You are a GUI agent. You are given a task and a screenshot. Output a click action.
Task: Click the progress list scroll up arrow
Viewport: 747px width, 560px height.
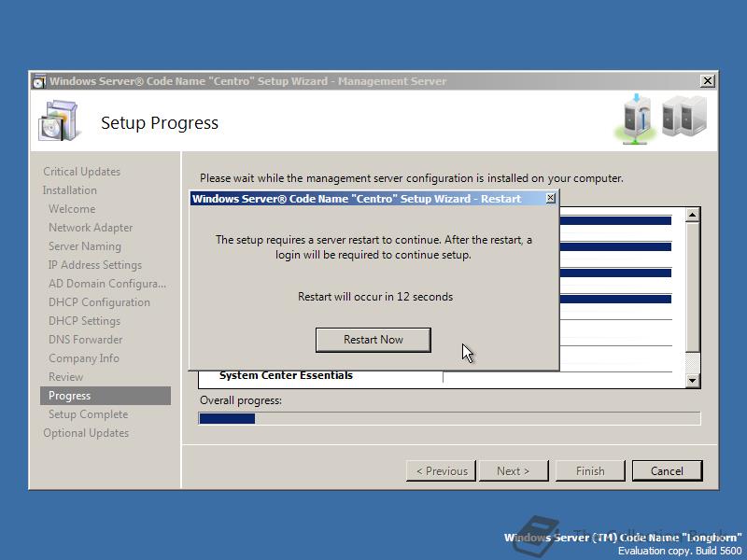pyautogui.click(x=692, y=215)
